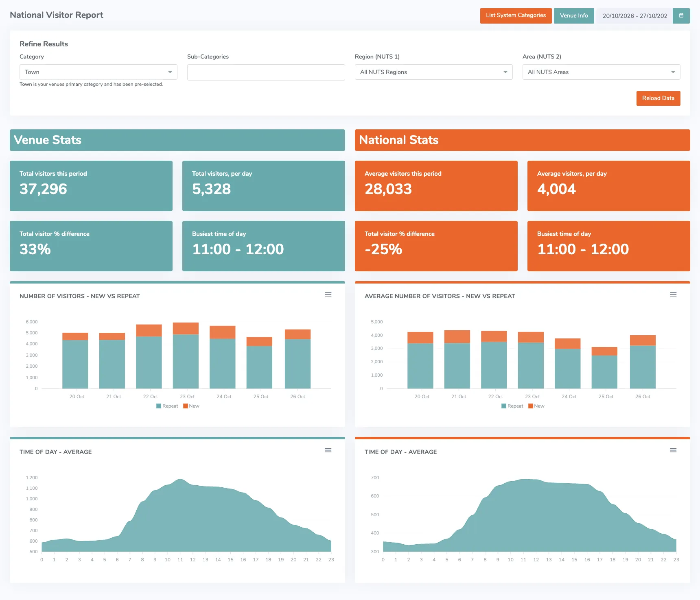Screen dimensions: 700x600
Task: Click the National Visitor Report title
Action: point(57,15)
